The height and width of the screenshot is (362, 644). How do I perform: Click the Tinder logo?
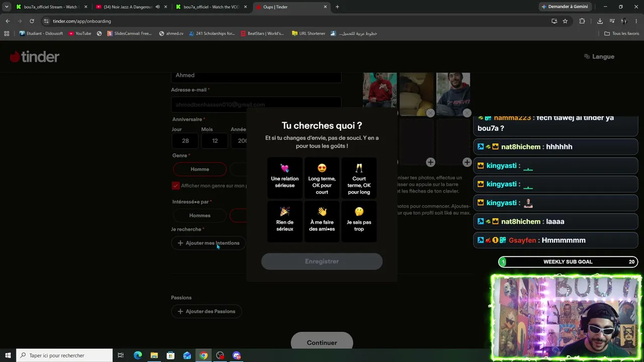click(35, 57)
